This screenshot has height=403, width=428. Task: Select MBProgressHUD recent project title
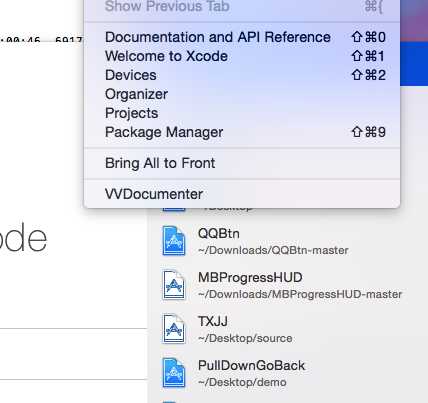pyautogui.click(x=250, y=277)
